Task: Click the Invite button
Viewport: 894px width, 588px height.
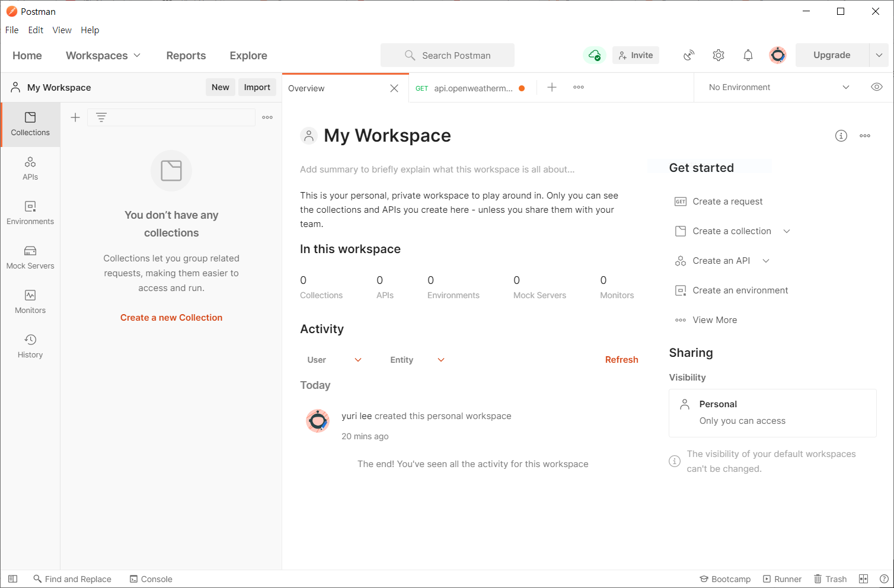Action: click(636, 55)
